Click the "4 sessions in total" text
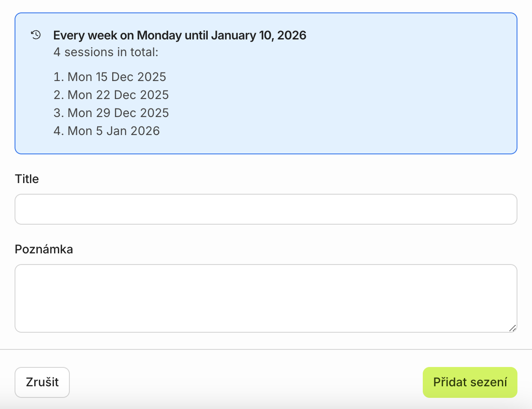 coord(106,52)
